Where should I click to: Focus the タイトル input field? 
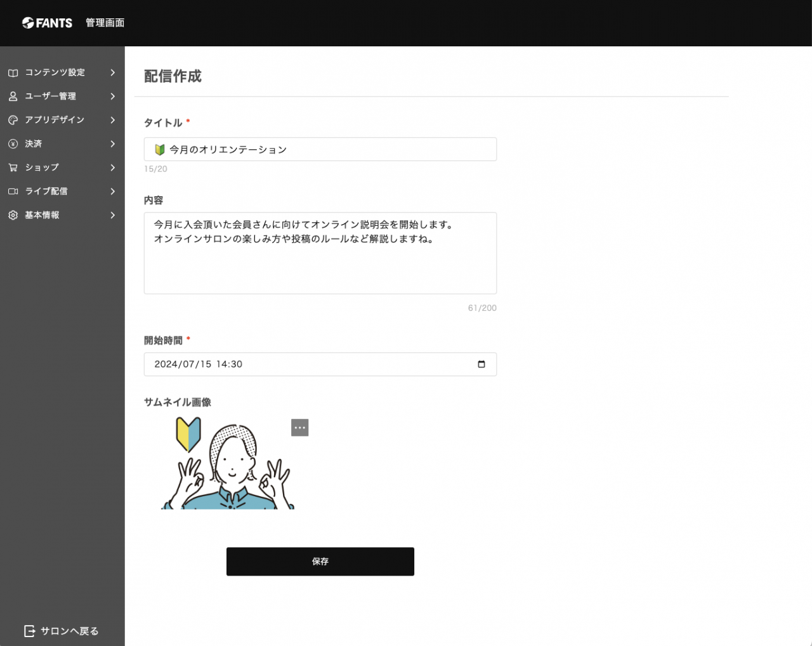[x=320, y=149]
